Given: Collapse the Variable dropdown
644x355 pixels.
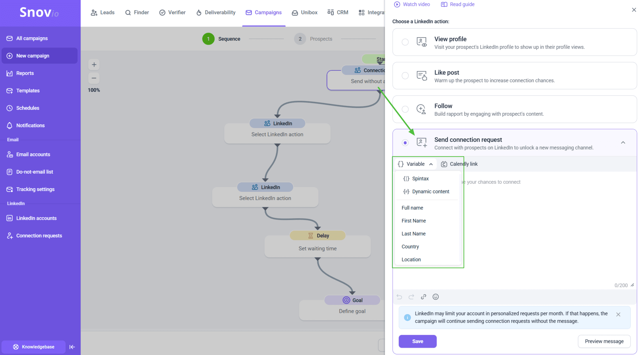Looking at the screenshot, I should [415, 164].
